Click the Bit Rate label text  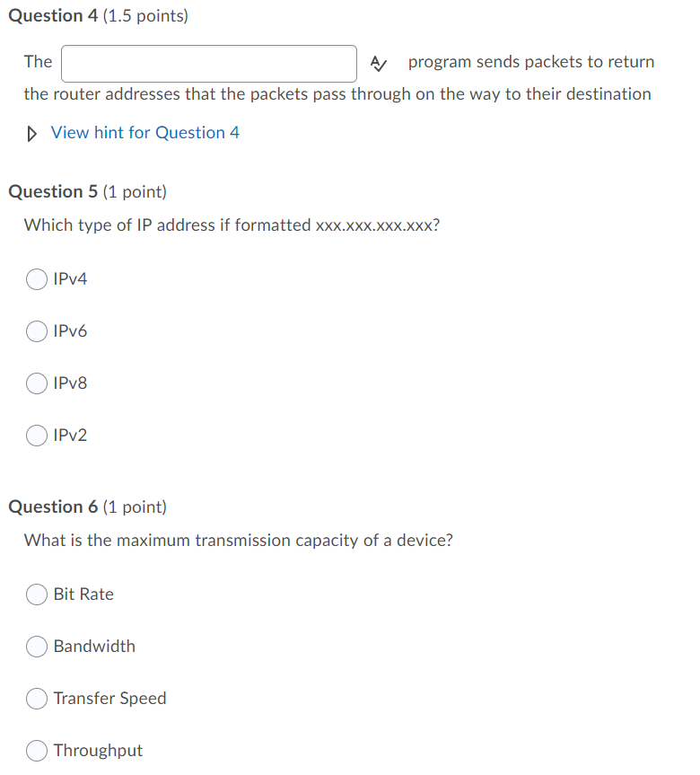83,594
